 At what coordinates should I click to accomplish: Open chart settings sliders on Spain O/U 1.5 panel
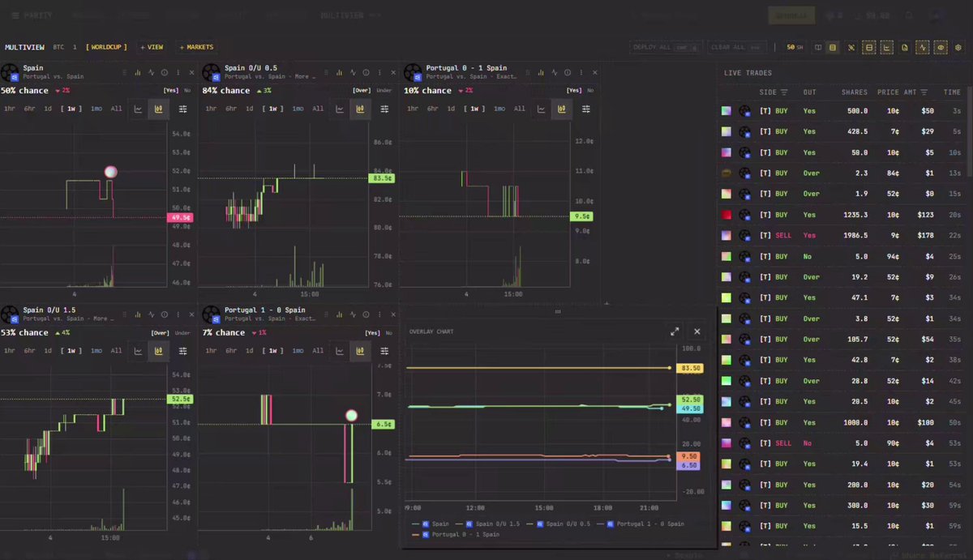(x=182, y=351)
